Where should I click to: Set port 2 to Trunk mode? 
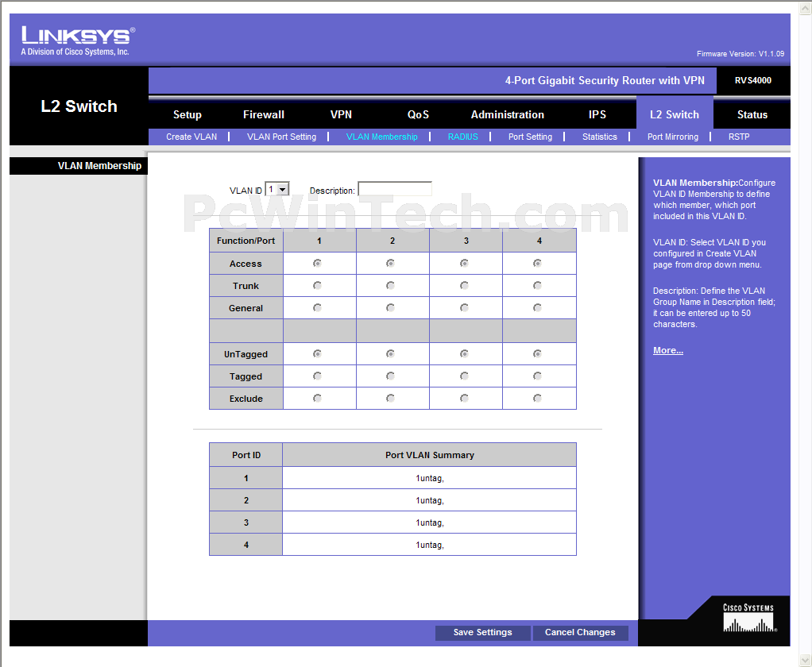[x=390, y=286]
